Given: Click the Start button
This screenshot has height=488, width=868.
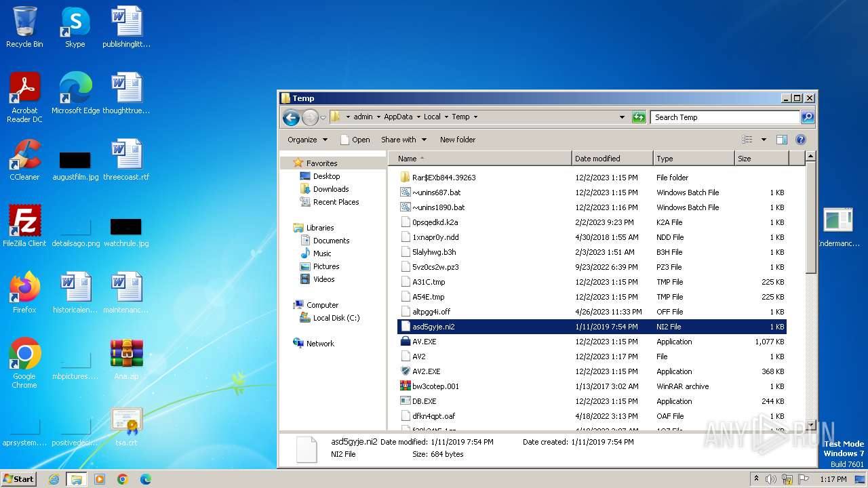Looking at the screenshot, I should click(x=18, y=479).
